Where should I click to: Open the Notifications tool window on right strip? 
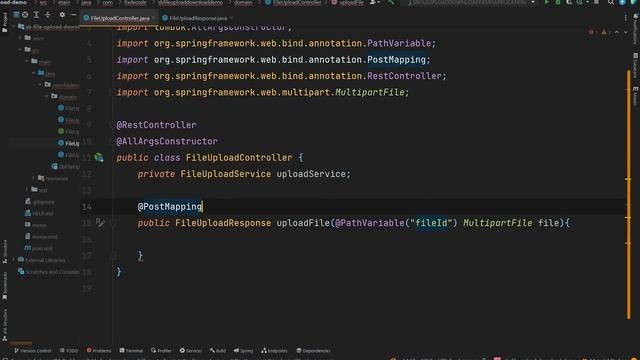636,29
